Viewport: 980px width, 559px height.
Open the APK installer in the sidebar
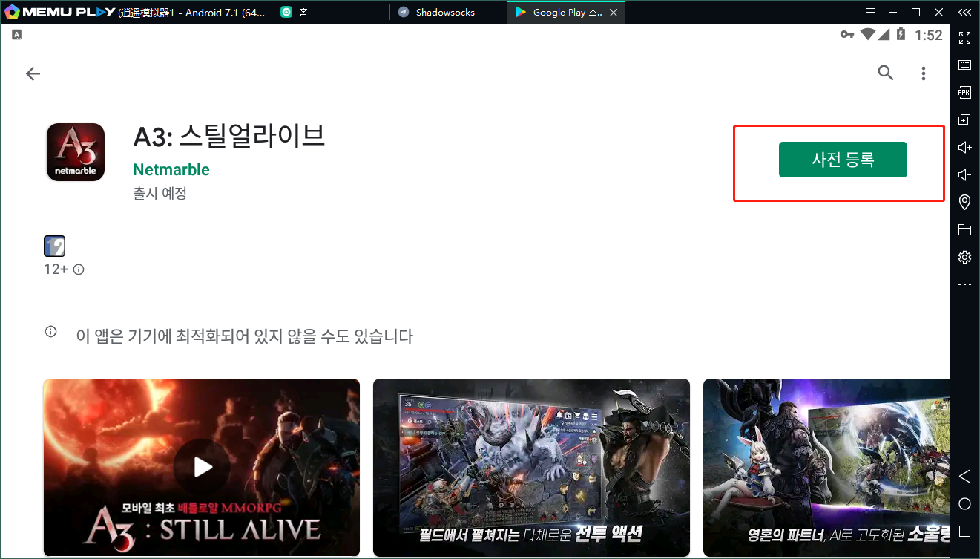tap(964, 91)
